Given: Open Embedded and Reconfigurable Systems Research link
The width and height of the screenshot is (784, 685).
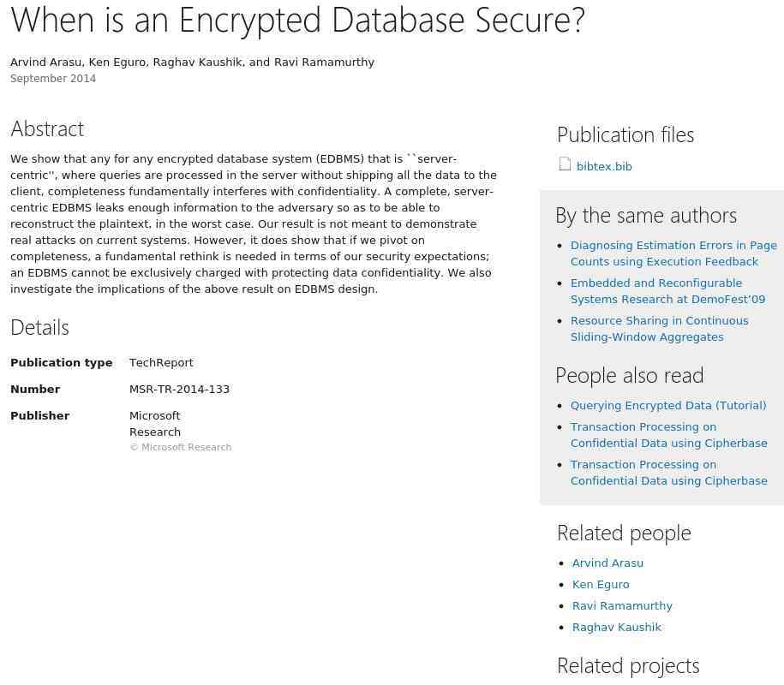Looking at the screenshot, I should pos(667,291).
